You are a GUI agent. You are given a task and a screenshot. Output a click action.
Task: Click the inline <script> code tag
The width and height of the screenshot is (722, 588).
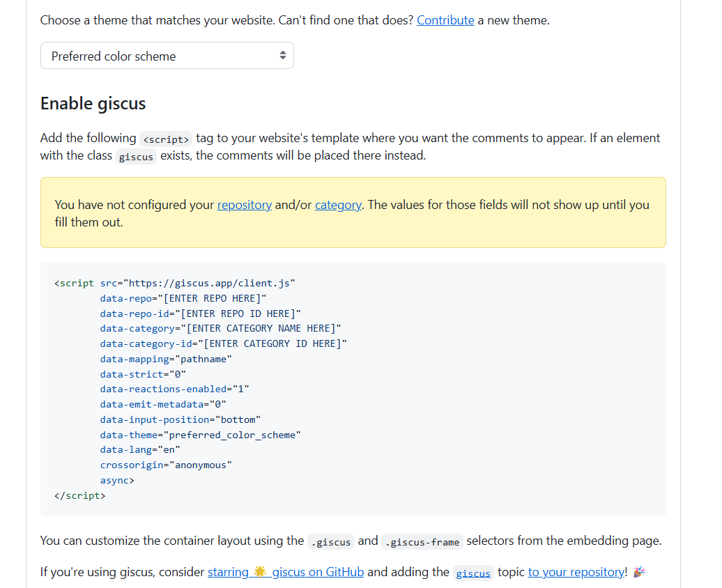pyautogui.click(x=166, y=139)
